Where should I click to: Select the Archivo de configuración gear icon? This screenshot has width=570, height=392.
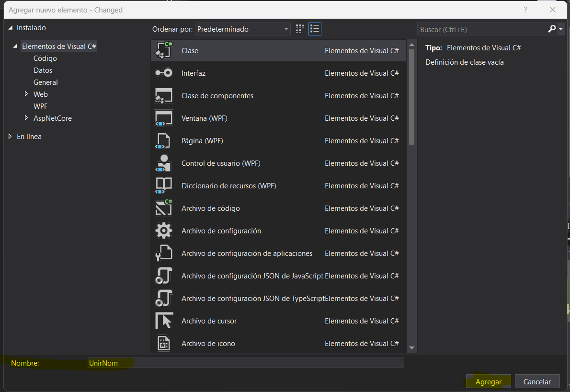pyautogui.click(x=164, y=231)
